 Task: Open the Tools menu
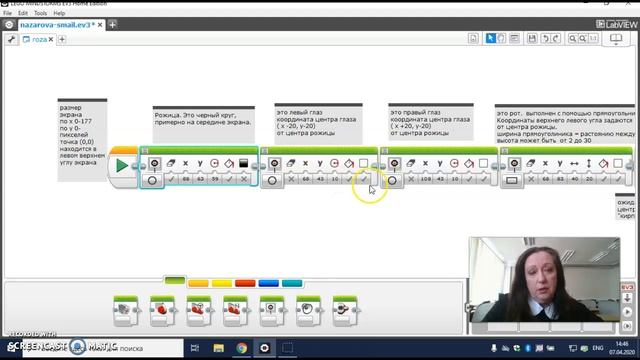pos(40,13)
